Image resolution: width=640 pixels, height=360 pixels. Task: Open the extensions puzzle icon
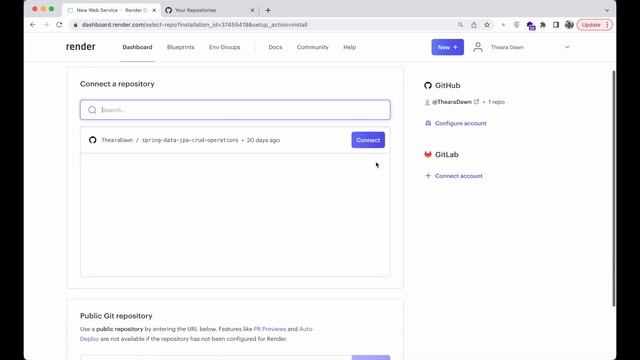click(x=543, y=25)
